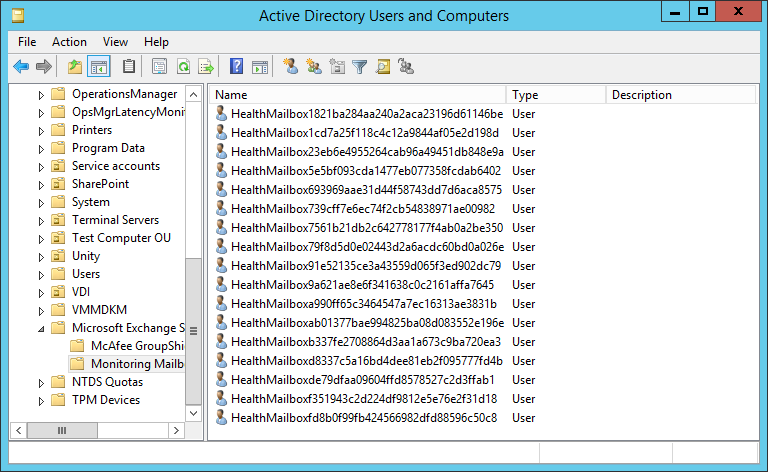
Task: Click the tree pane horizontal scrollbar thumb
Action: 62,430
